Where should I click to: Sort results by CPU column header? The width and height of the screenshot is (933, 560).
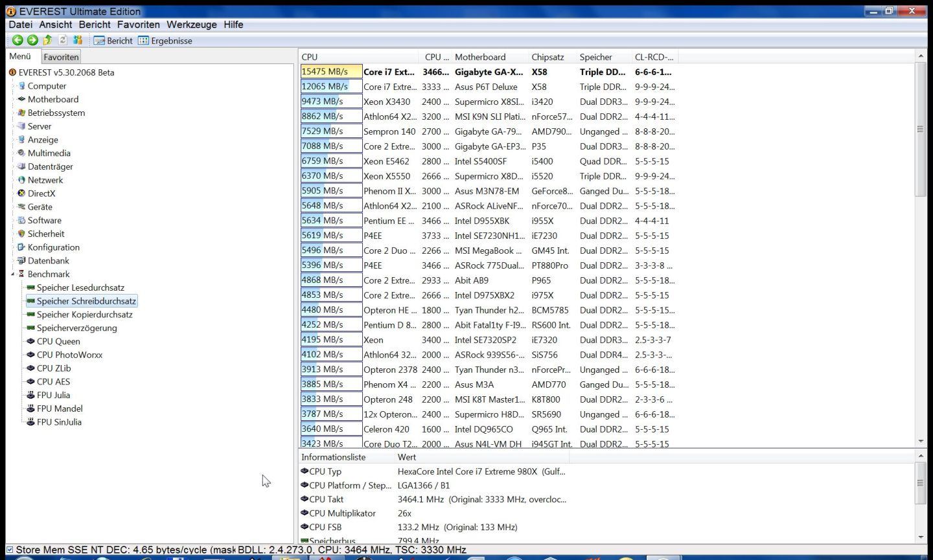(x=358, y=57)
